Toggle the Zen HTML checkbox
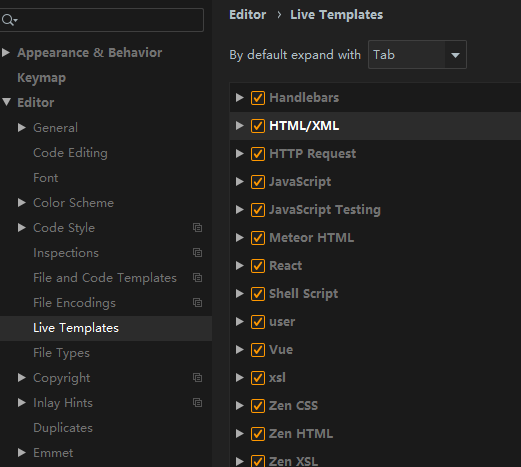Viewport: 521px width, 467px height. 258,434
